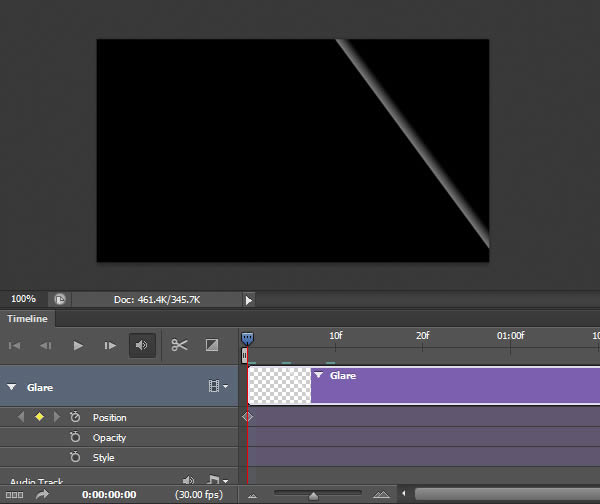Screen dimensions: 600x504
Task: Click the 10f ruler mark
Action: tap(336, 336)
